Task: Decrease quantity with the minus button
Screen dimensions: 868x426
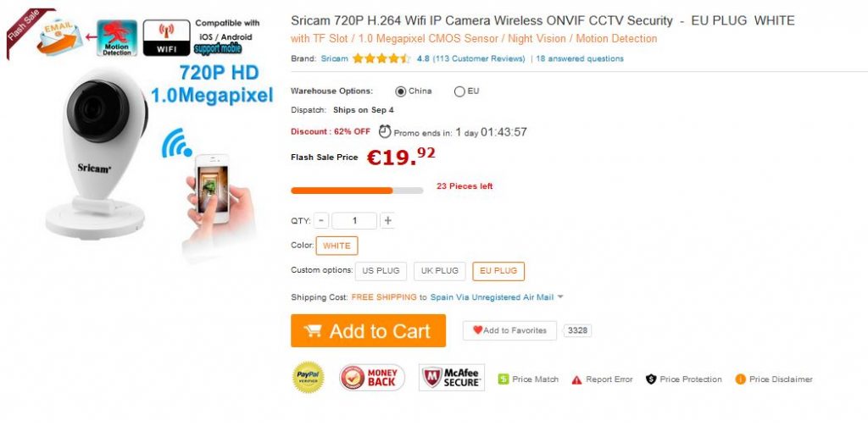Action: pos(321,221)
